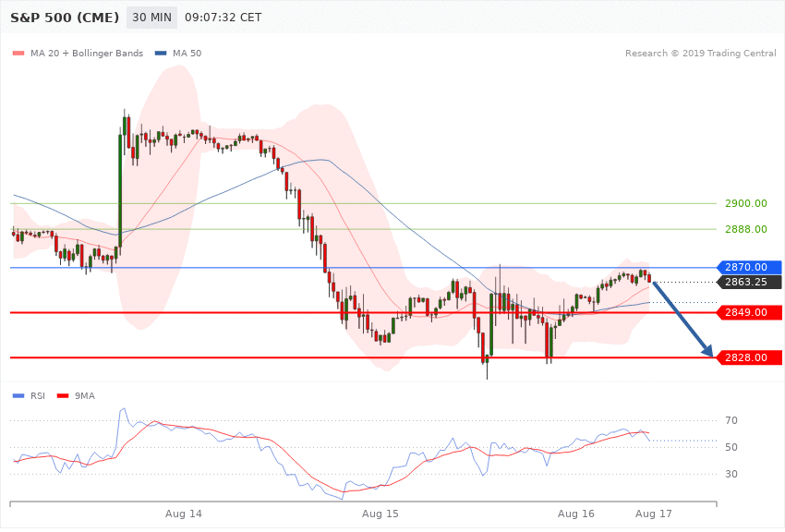The height and width of the screenshot is (532, 785).
Task: Click the black 2863.25 current price tag
Action: click(750, 282)
